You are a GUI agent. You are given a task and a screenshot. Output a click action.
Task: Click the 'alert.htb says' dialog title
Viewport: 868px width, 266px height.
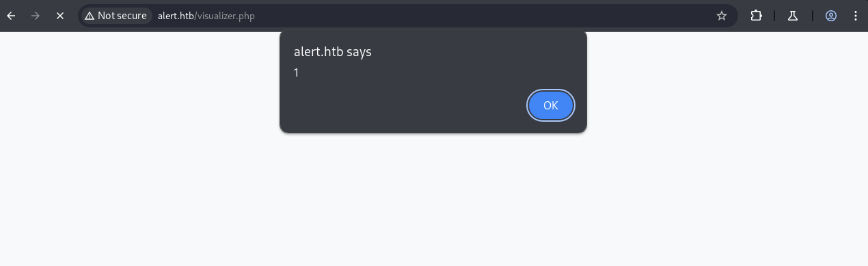(x=333, y=51)
